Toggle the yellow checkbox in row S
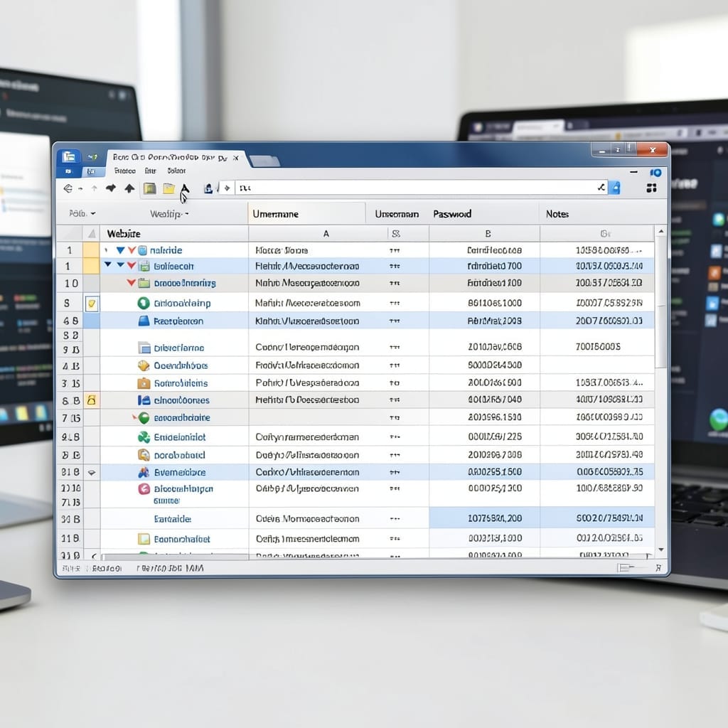 pos(92,304)
